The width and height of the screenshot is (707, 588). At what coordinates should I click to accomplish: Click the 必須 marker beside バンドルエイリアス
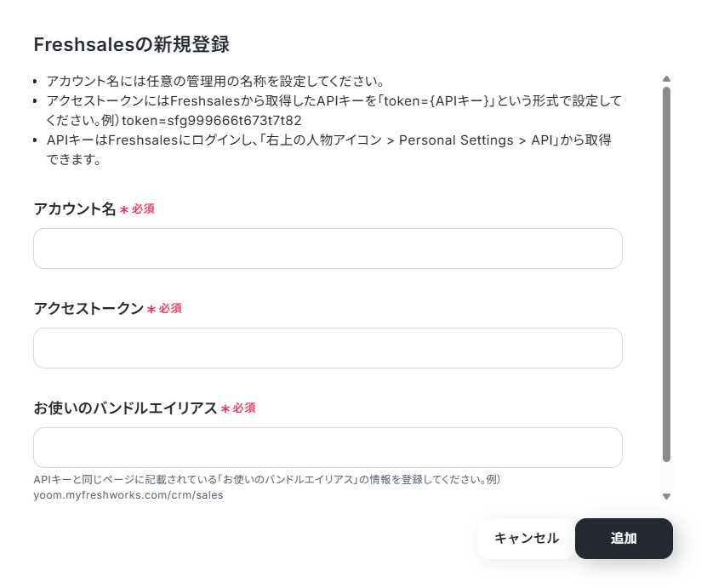(x=244, y=408)
